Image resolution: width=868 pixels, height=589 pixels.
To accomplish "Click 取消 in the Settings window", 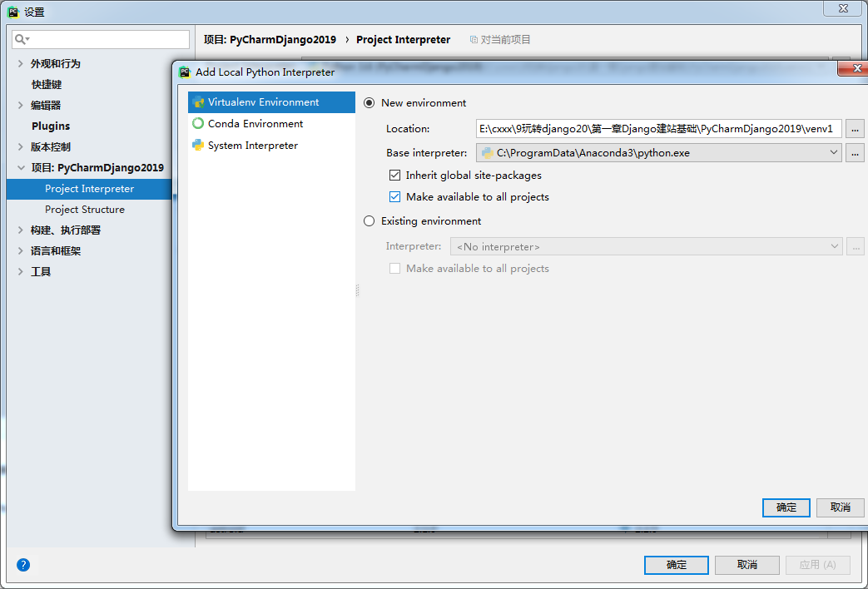I will (x=747, y=565).
